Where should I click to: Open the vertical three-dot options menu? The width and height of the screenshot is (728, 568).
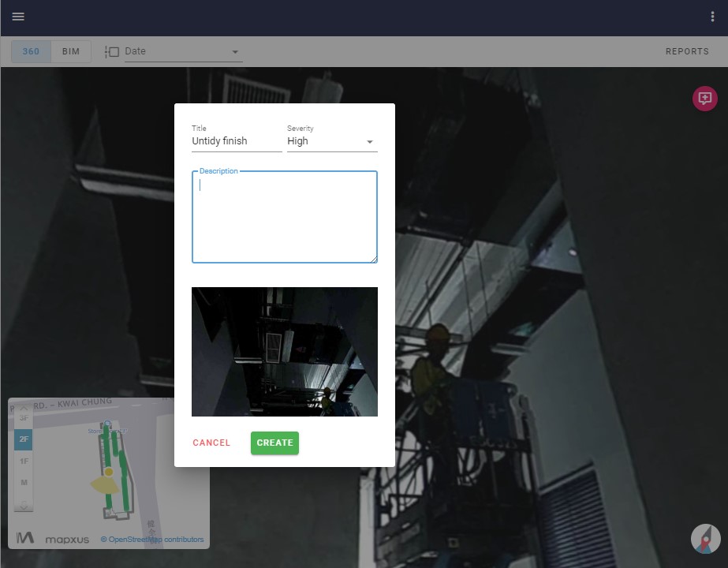(712, 17)
